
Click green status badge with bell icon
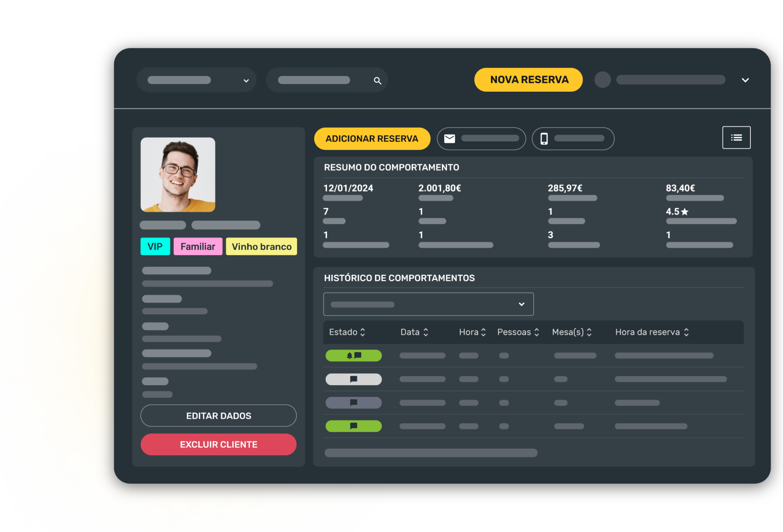(353, 355)
